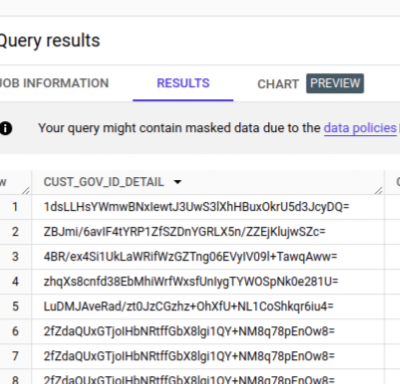The image size is (400, 384).
Task: Click row number 4
Action: pos(15,282)
